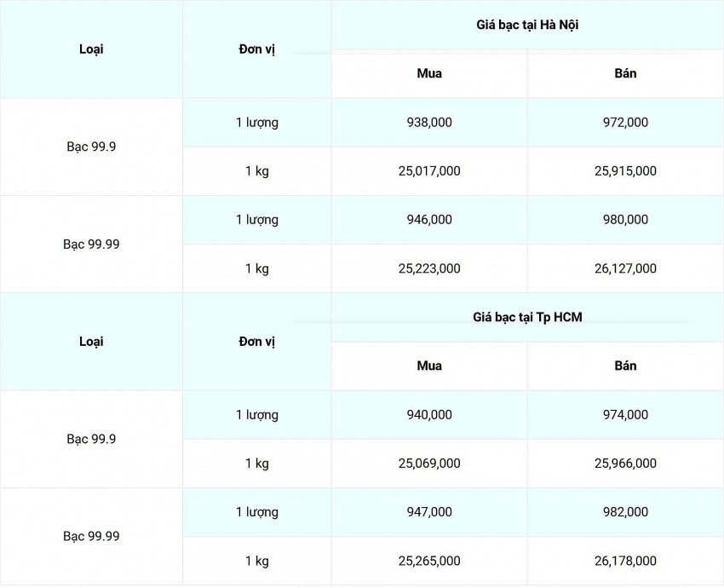Viewport: 724px width, 588px height.
Task: Click the Hà Nội 25,017,000 per kg buy price
Action: coord(429,171)
